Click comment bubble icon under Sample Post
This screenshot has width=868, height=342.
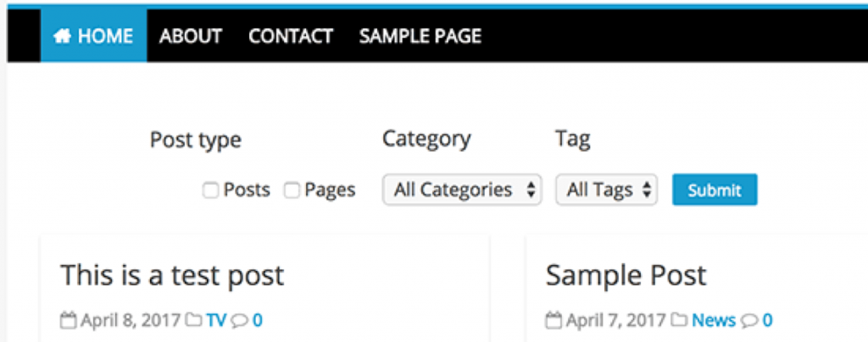click(x=749, y=321)
